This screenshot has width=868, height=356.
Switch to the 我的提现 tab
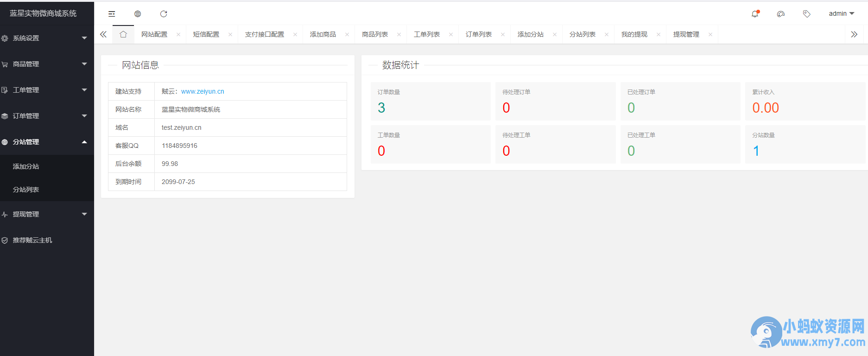(634, 35)
